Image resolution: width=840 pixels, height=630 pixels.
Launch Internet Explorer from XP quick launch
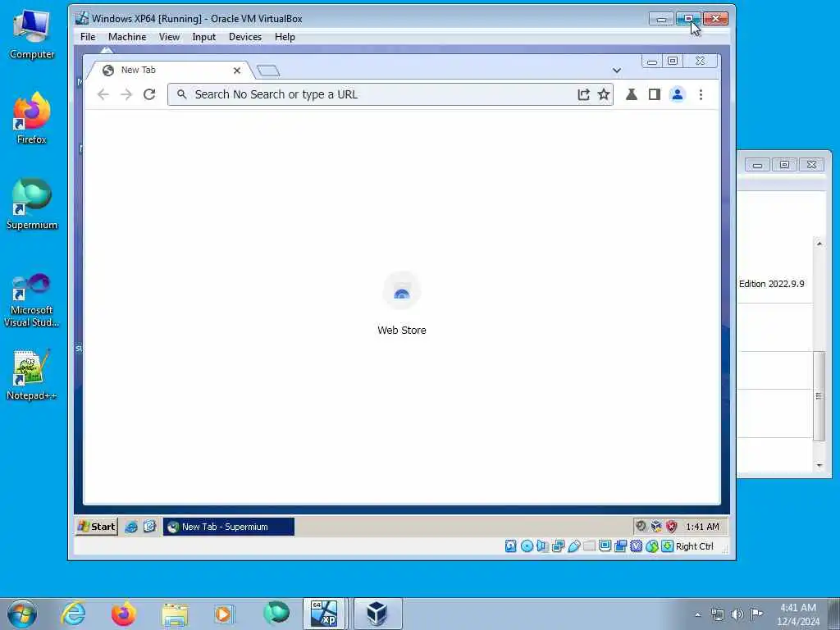pyautogui.click(x=131, y=527)
